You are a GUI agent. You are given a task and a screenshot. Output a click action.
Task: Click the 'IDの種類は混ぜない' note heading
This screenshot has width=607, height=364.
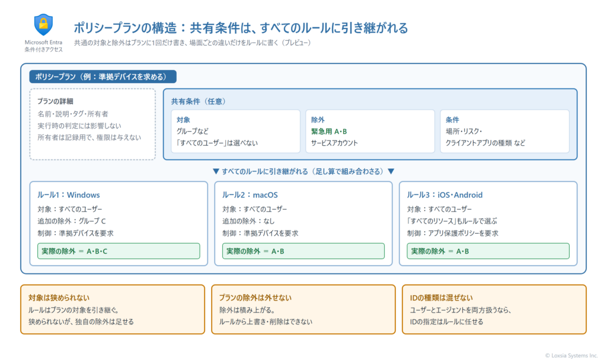pyautogui.click(x=441, y=298)
